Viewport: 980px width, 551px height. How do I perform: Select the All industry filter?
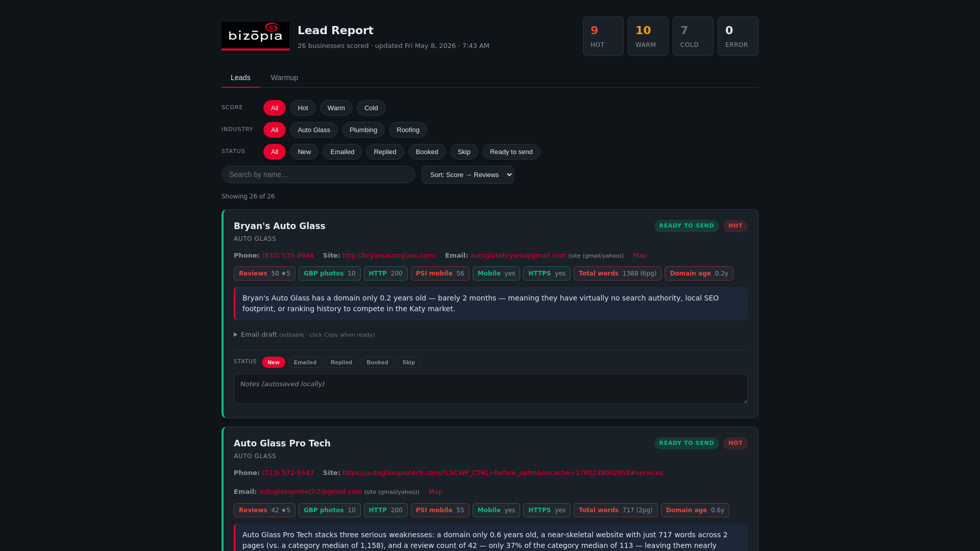pos(275,130)
